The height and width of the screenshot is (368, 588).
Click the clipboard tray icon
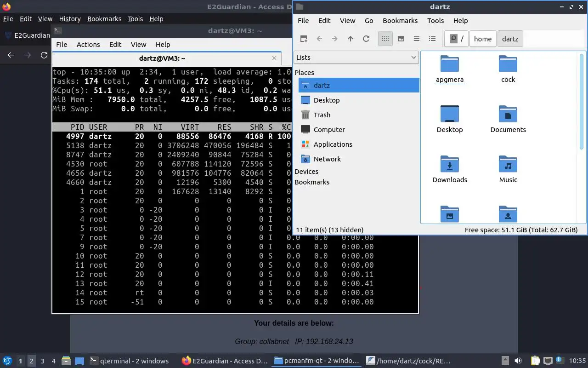(535, 361)
